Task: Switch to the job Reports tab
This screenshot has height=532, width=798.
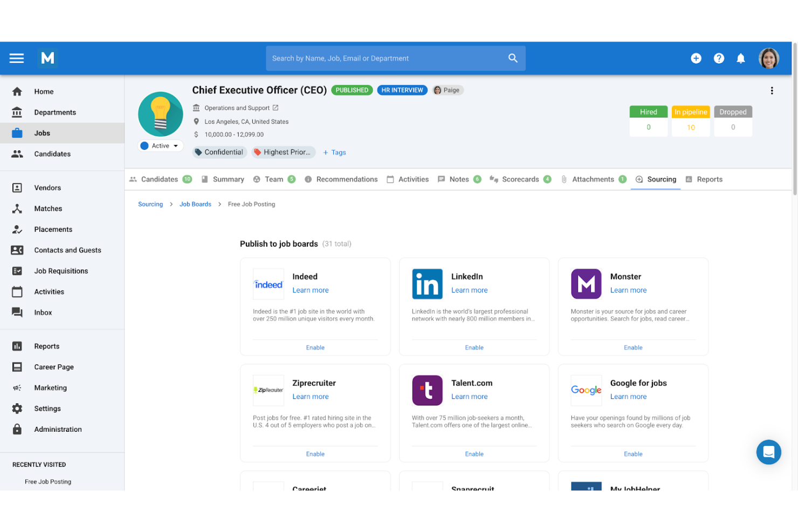Action: click(x=704, y=179)
